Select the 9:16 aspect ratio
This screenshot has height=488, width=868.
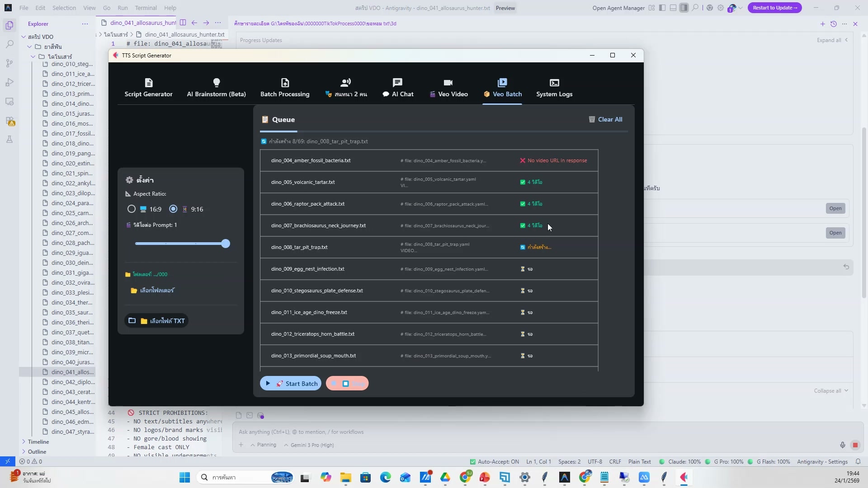173,209
